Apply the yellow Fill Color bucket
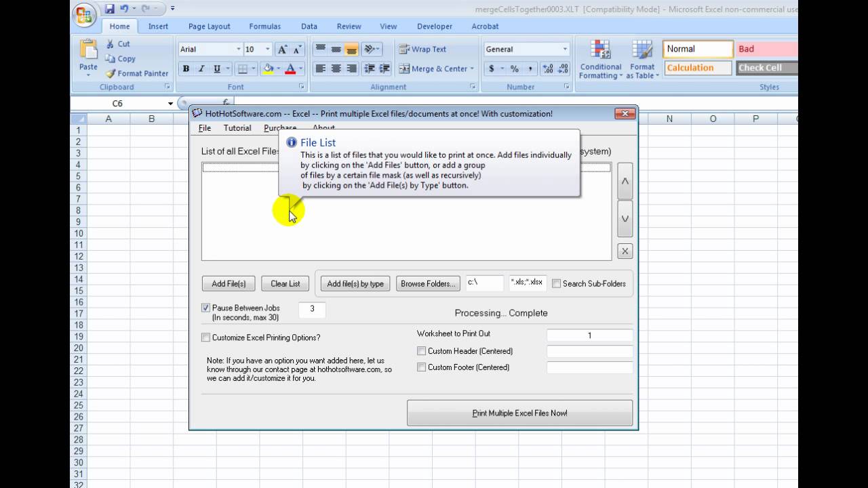 point(269,68)
